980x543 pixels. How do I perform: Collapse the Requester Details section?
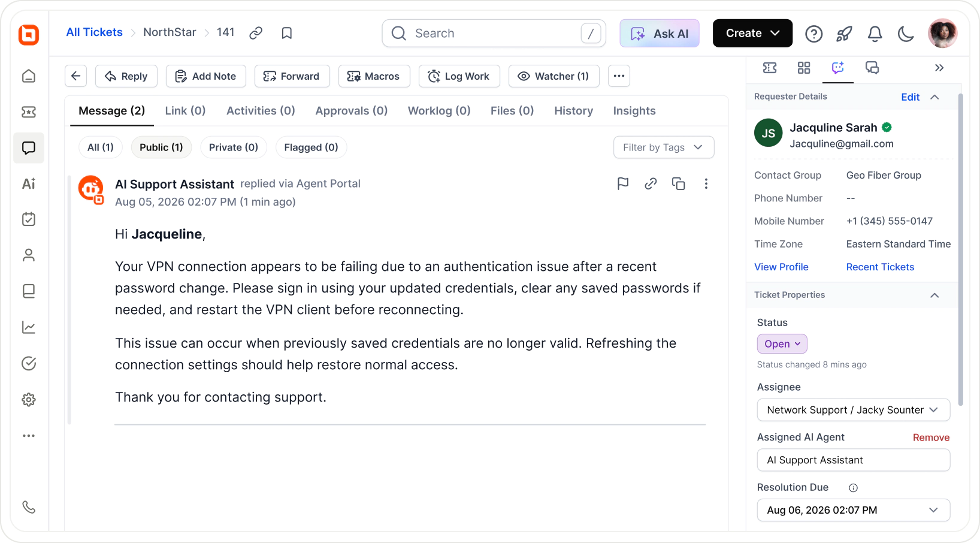click(934, 96)
